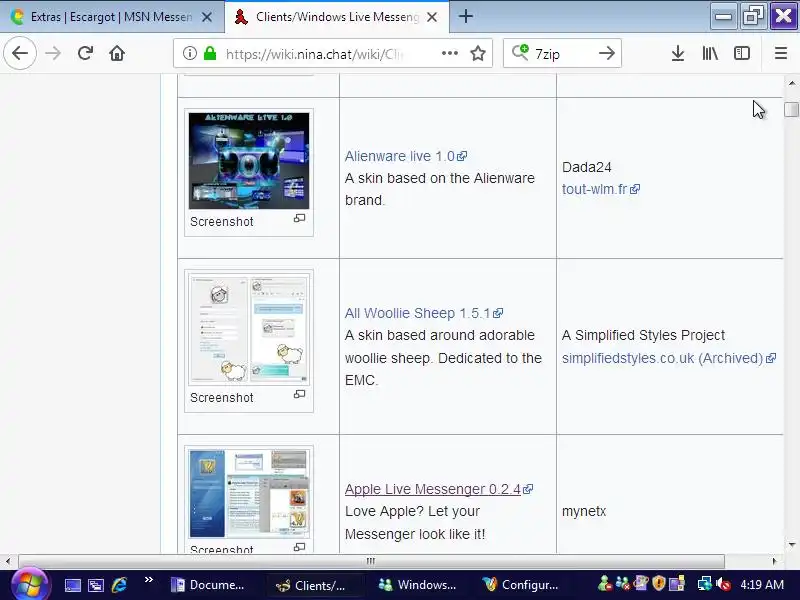Enlarge the Apple Live Messenger thumbnail
Screen dimensions: 800x600
(249, 494)
